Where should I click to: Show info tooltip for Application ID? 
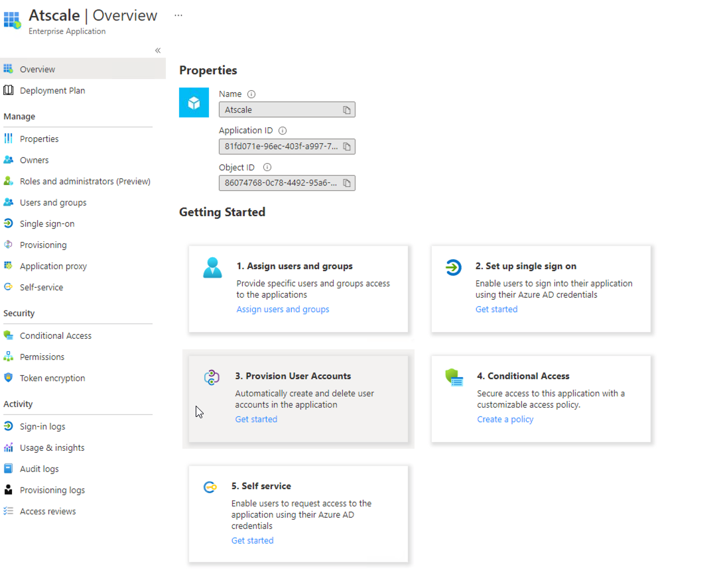(x=283, y=131)
